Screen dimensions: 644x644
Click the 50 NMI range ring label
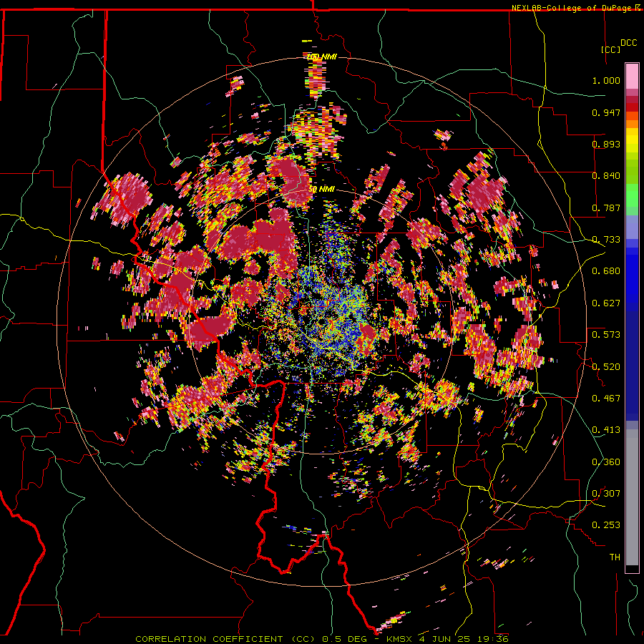point(321,189)
